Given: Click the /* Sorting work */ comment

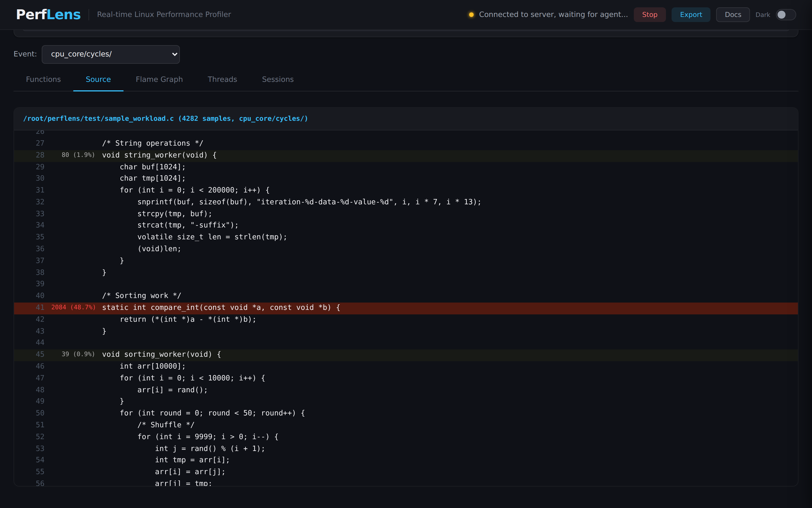Looking at the screenshot, I should [x=142, y=296].
